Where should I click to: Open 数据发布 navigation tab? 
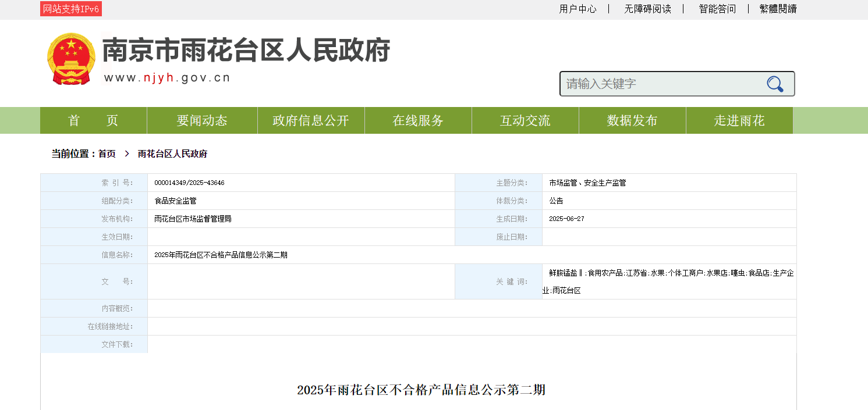click(632, 120)
